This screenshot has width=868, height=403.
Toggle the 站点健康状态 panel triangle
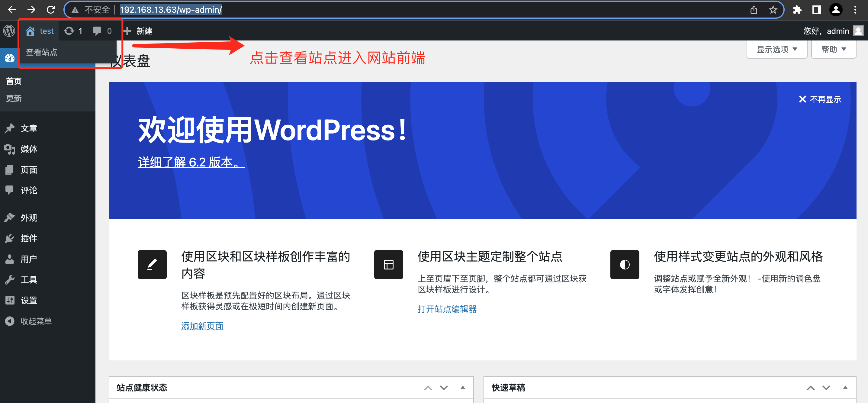[x=463, y=388]
